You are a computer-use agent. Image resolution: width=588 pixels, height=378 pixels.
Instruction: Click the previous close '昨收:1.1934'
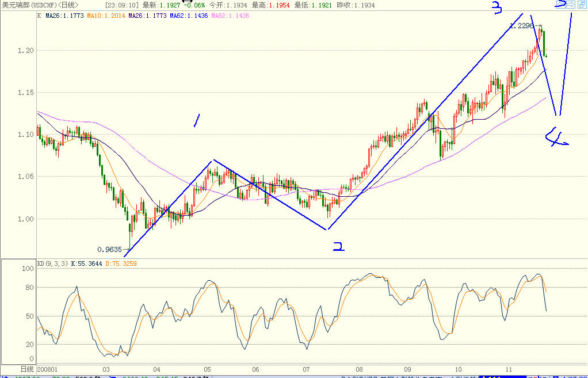356,5
